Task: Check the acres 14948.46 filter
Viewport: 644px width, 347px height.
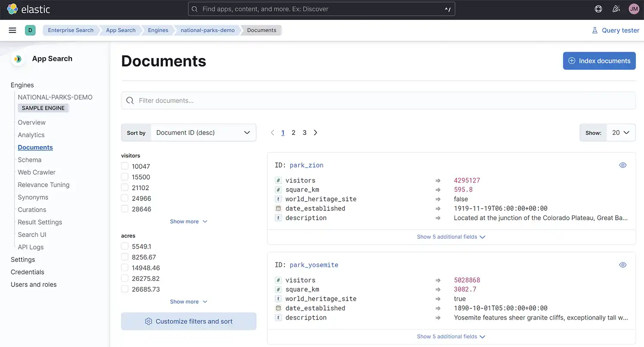Action: coord(125,268)
